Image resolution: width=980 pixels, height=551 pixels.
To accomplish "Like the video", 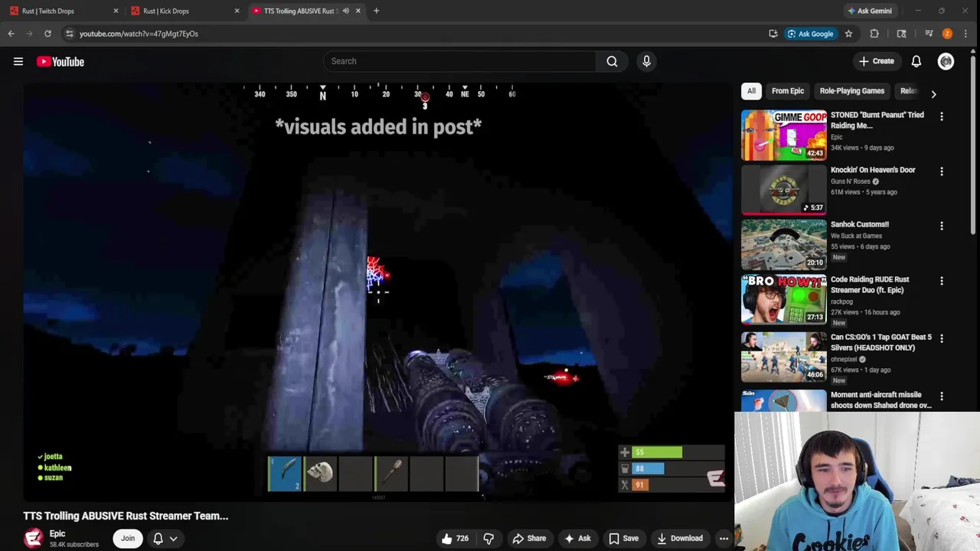I will [455, 539].
